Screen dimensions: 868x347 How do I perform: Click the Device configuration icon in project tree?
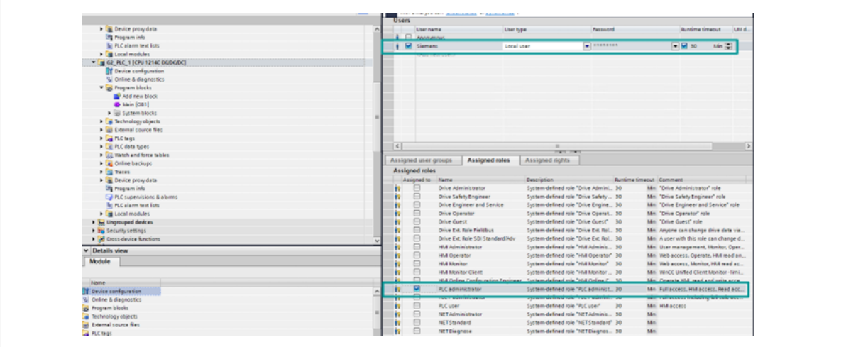(109, 71)
